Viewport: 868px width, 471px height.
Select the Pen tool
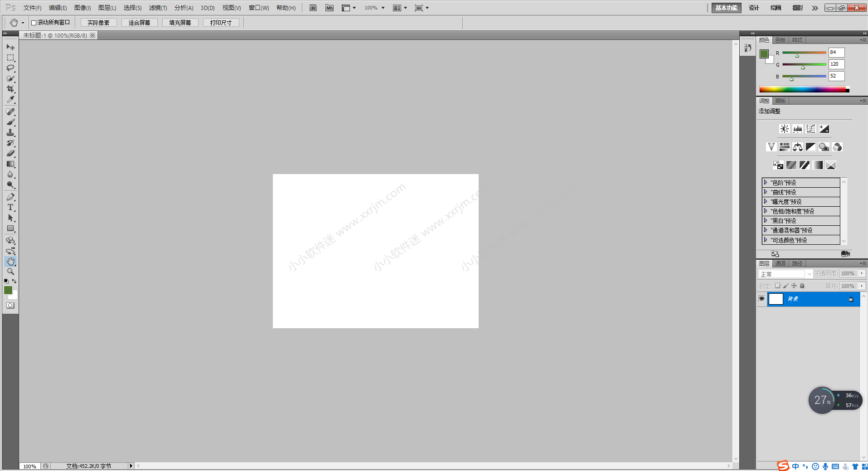coord(10,197)
